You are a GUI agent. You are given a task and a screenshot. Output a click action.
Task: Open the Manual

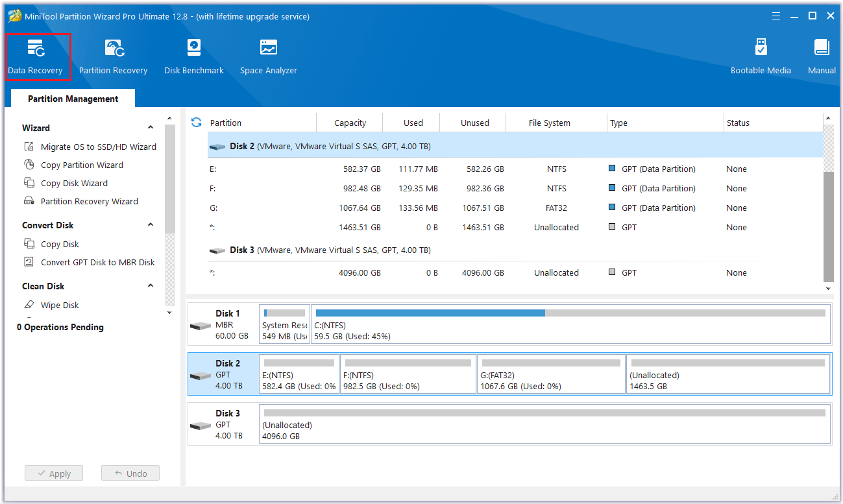(822, 57)
